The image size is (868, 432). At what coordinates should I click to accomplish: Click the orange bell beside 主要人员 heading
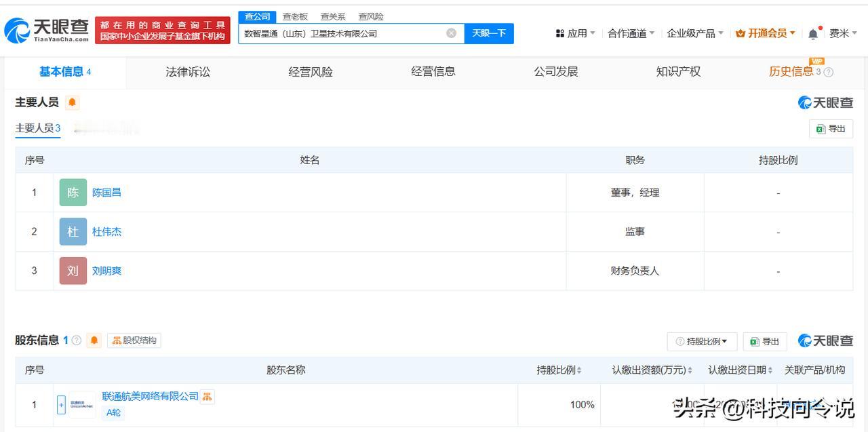point(73,102)
